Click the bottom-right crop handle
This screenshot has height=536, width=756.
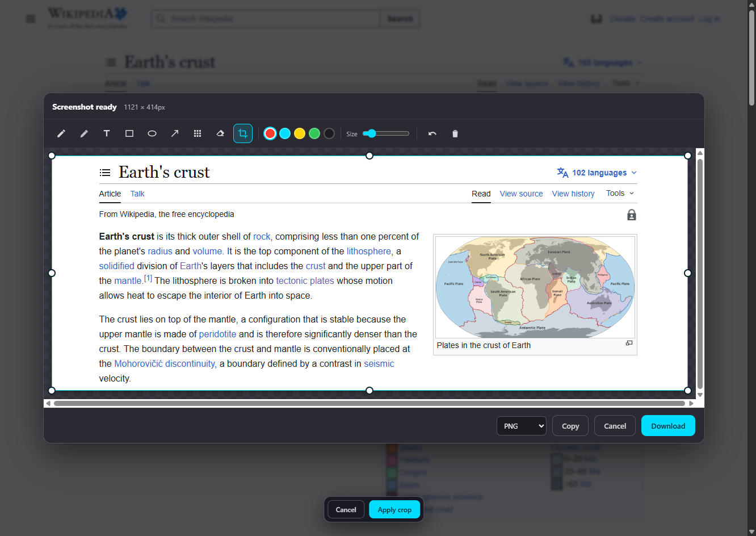pyautogui.click(x=688, y=391)
